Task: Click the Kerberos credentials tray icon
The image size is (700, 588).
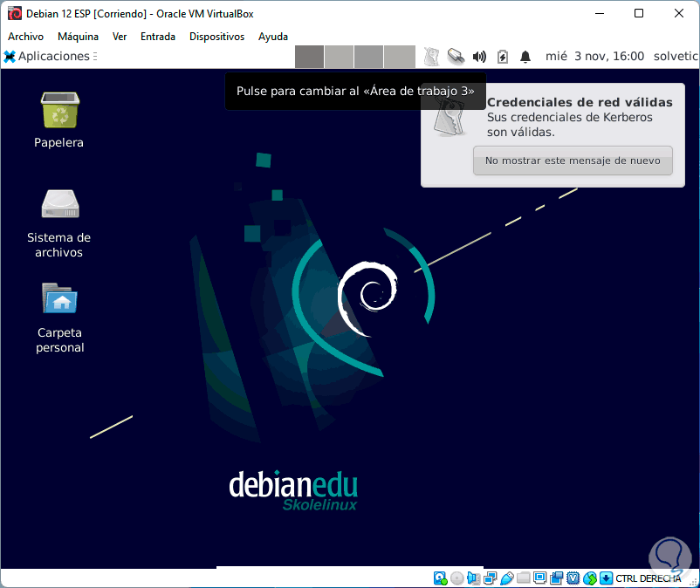Action: tap(431, 57)
